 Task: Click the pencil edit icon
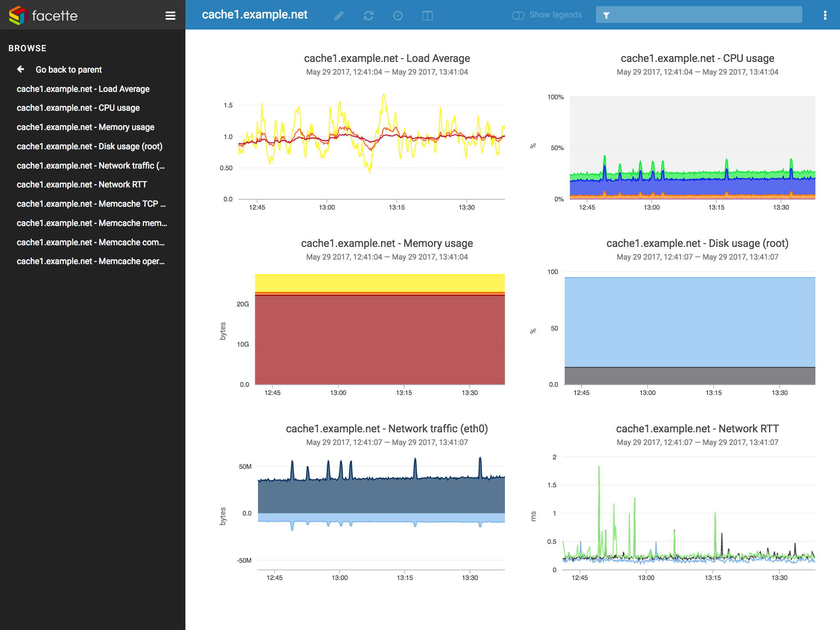339,16
